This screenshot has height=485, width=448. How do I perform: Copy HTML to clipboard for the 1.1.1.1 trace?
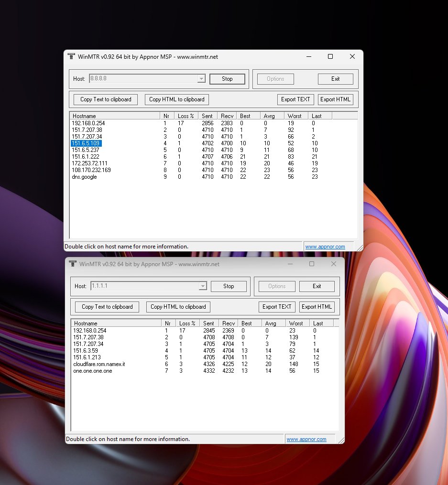click(178, 307)
